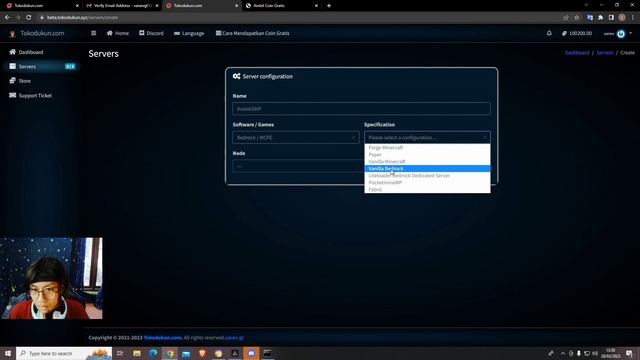Switch to the first Tokodukun.com browser tab

(41, 6)
